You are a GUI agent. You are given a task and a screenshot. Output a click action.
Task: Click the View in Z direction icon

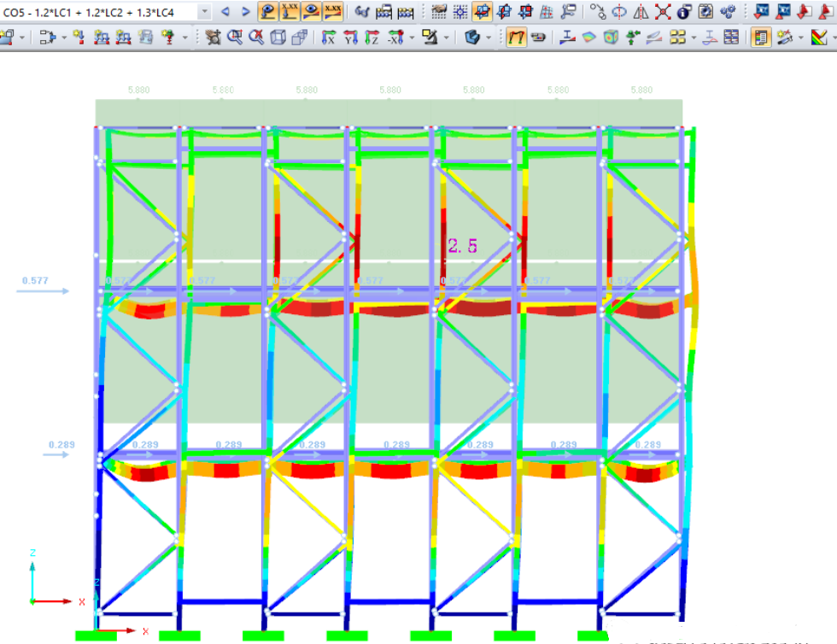point(372,38)
